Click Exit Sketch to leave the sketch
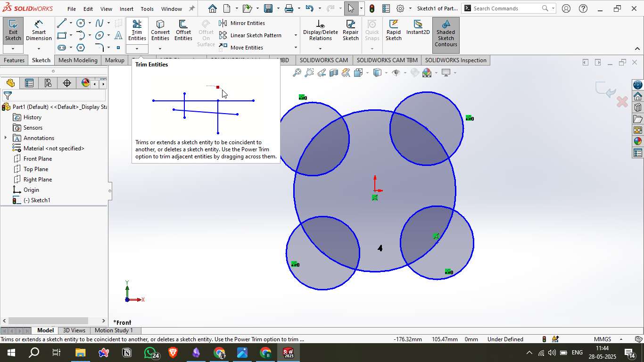 [13, 31]
